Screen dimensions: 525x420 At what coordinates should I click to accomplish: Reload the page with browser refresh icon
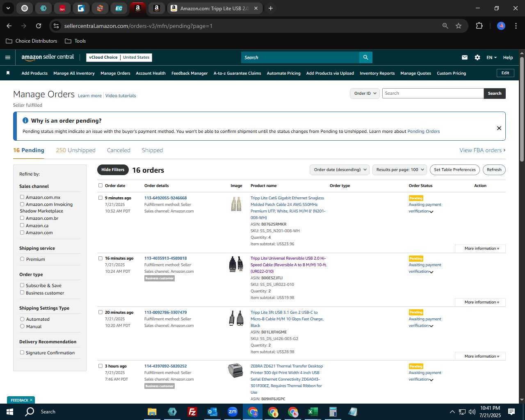(39, 26)
